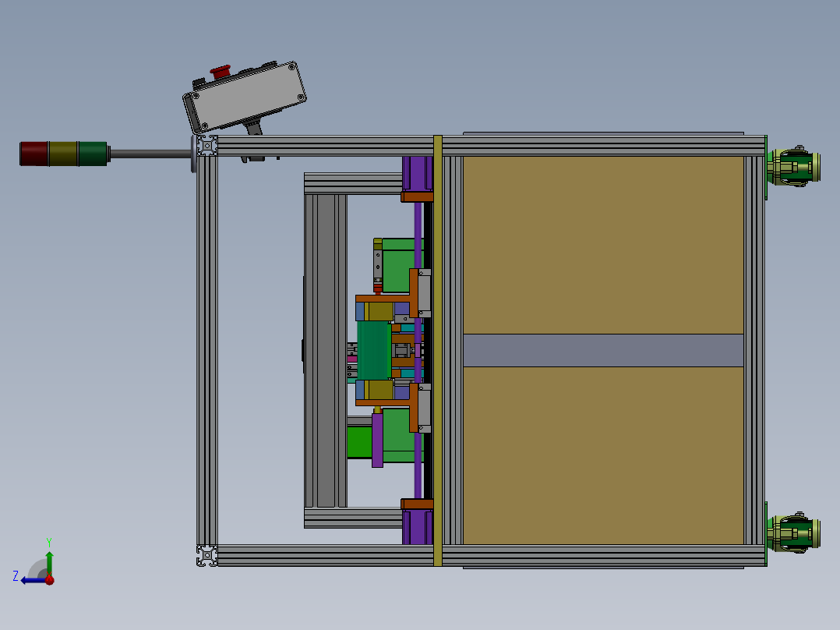The image size is (840, 630).
Task: Select the red origin ball of the triad
Action: [49, 580]
